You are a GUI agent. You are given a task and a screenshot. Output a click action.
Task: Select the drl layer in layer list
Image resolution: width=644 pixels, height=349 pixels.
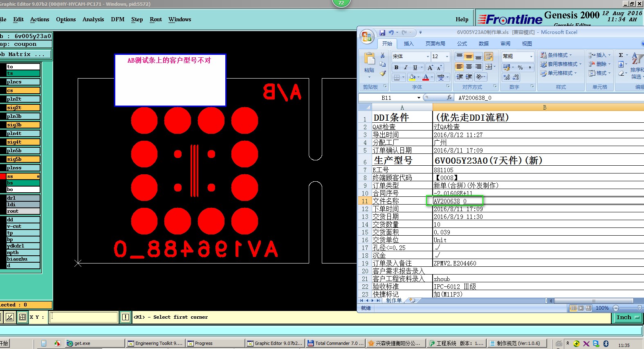pyautogui.click(x=23, y=198)
